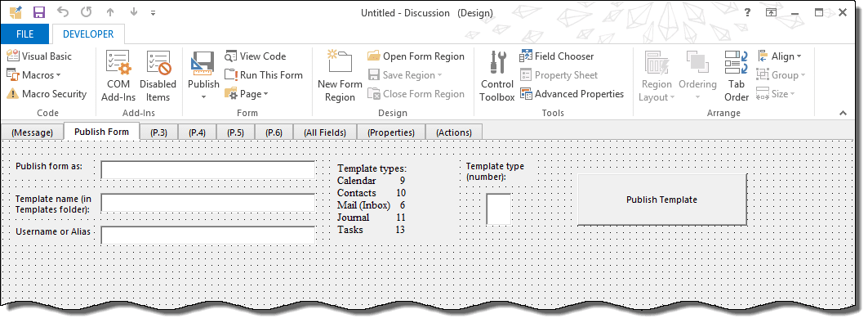Open Tab Order dialog
Viewport: 868px width, 323px height.
point(737,76)
